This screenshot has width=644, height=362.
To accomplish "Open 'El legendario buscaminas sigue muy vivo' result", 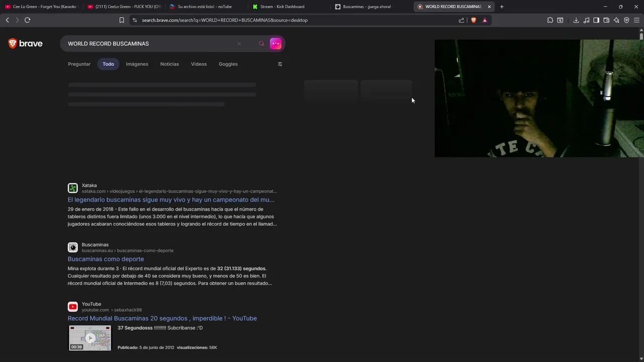I will tap(171, 200).
